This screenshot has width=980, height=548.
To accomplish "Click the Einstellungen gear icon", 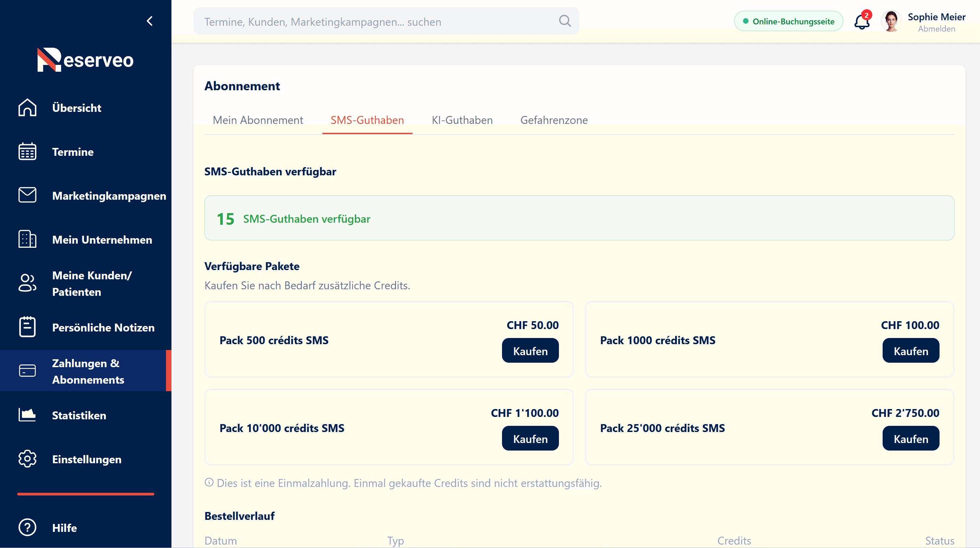I will pyautogui.click(x=27, y=459).
